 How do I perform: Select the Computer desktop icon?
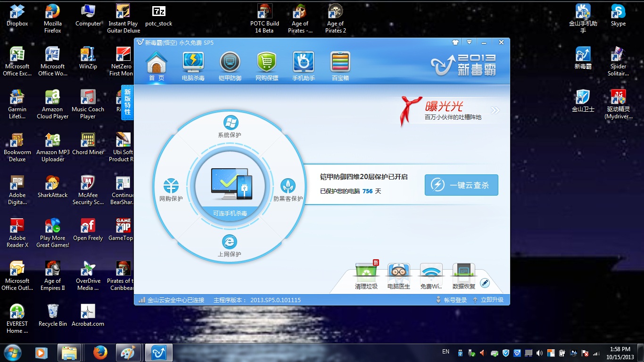(x=88, y=16)
